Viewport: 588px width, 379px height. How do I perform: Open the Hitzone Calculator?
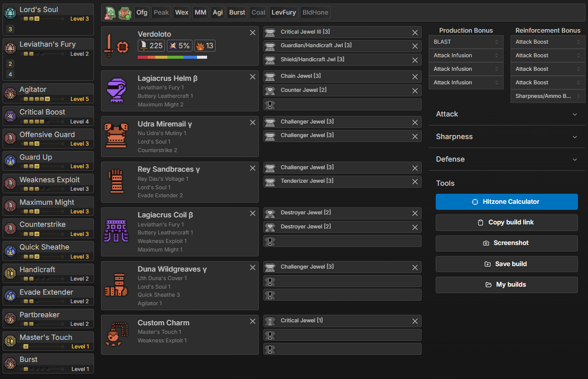507,202
